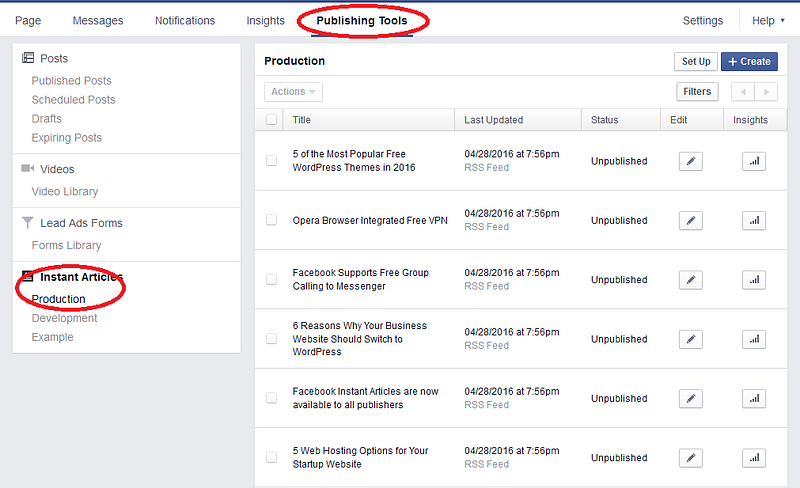Click the Posts section heading
Screen dimensions: 800x488
tap(54, 58)
